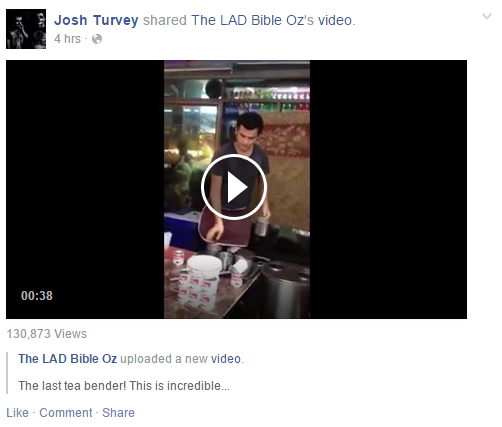This screenshot has width=502, height=427.
Task: Visit Josh Turvey's profile name link
Action: coord(96,20)
